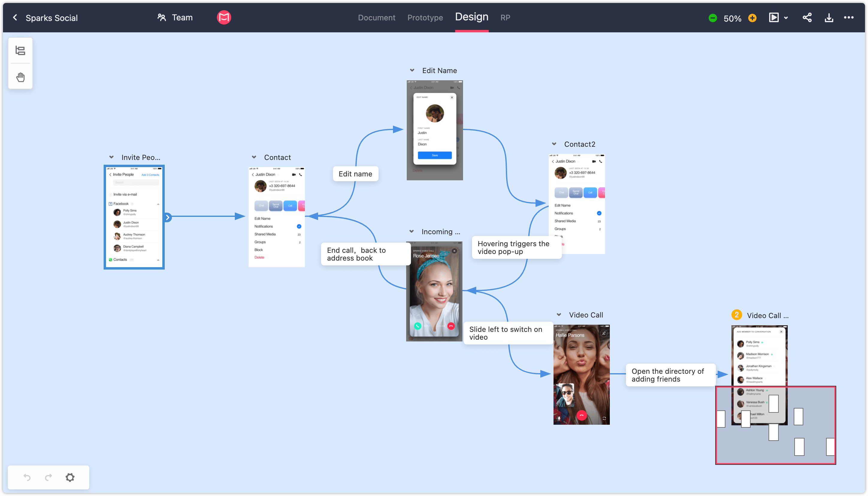This screenshot has height=496, width=868.
Task: Switch to the Document tab
Action: 376,18
